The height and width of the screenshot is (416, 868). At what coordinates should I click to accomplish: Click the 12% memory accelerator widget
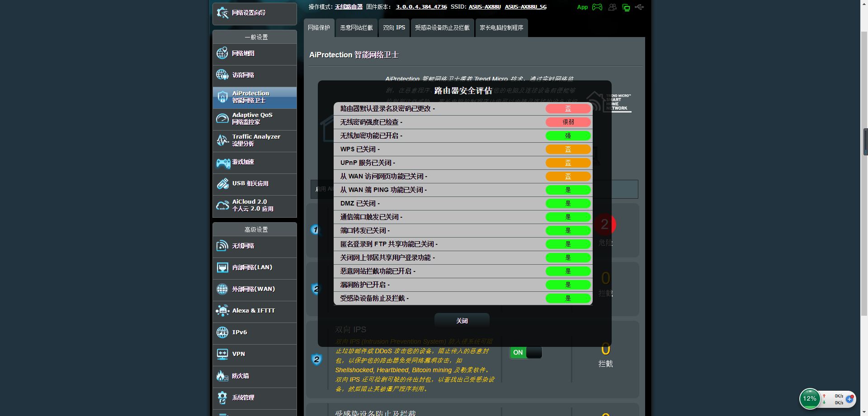810,399
